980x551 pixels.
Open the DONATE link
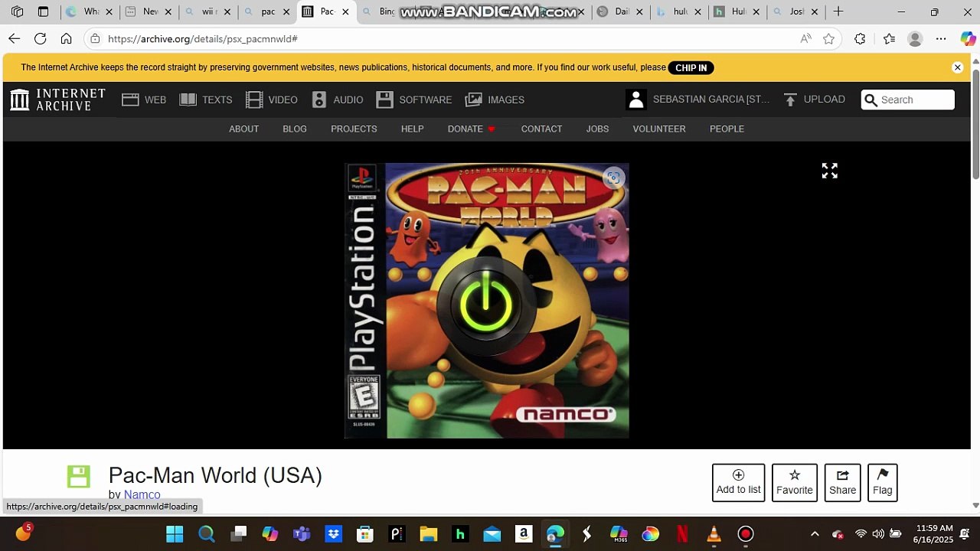click(x=472, y=129)
